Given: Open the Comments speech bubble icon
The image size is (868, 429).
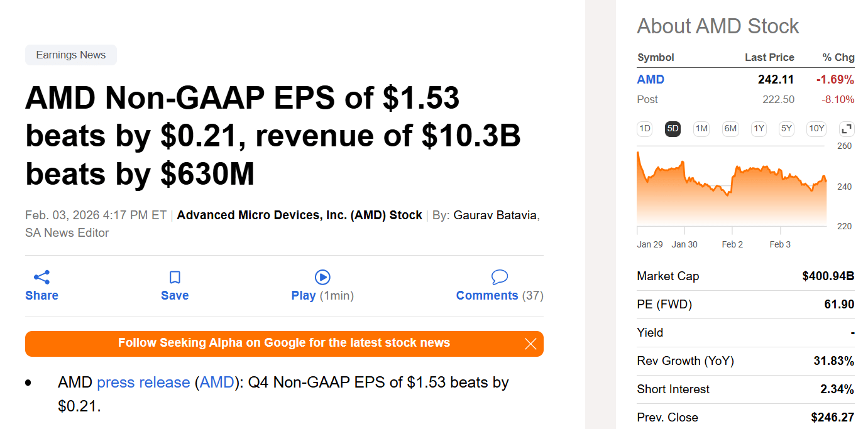Looking at the screenshot, I should coord(500,277).
